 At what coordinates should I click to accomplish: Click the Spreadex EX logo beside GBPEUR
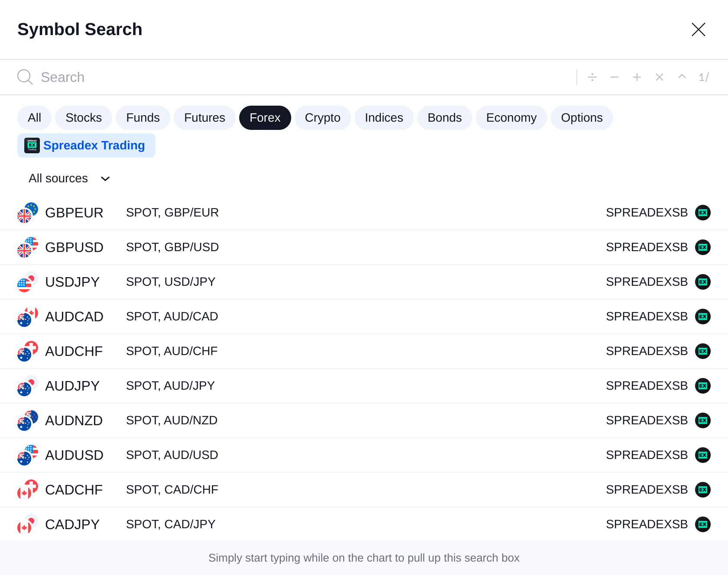pos(703,213)
